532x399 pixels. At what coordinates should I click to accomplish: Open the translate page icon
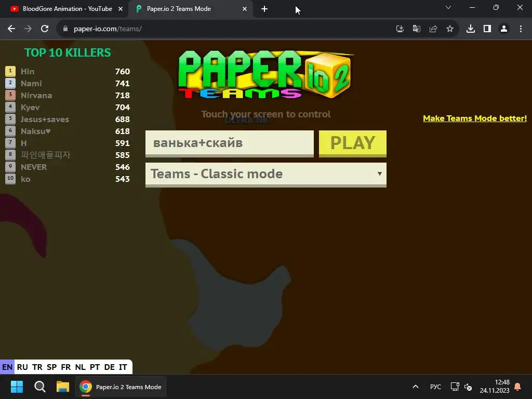pos(417,29)
